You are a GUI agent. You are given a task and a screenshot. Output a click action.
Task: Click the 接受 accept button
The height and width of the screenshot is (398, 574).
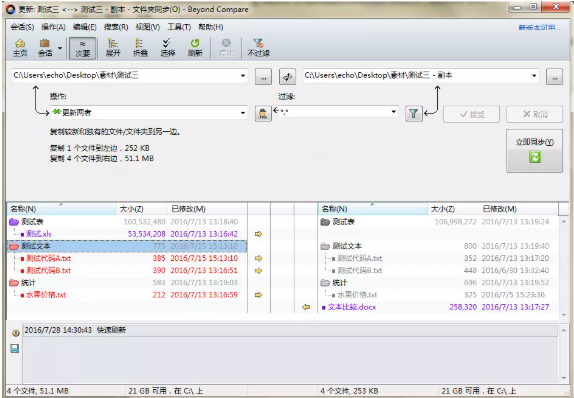point(472,114)
